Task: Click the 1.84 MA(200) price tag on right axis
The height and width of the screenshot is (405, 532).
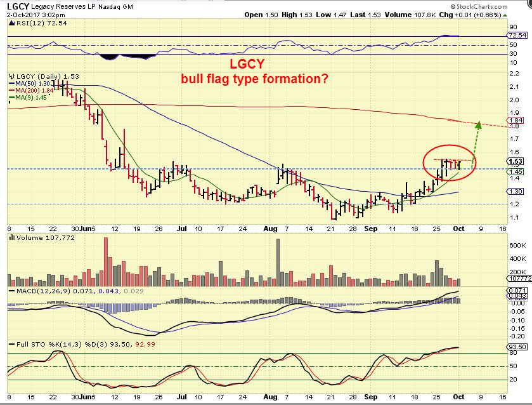Action: coord(516,120)
